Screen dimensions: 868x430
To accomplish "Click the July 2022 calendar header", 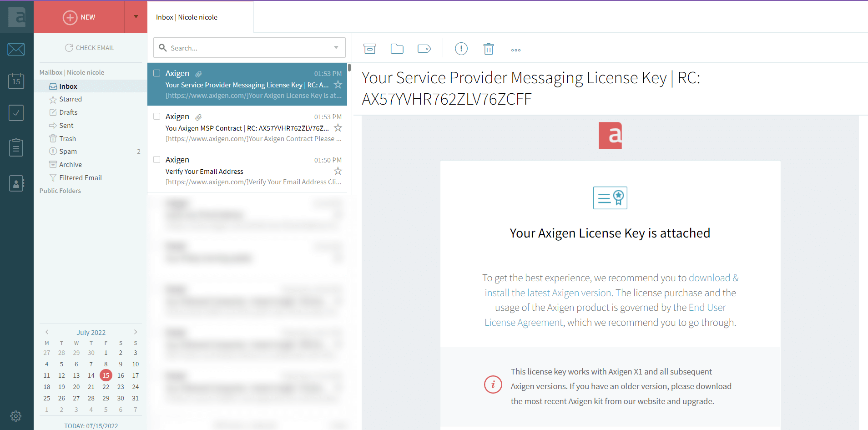I will pos(91,333).
